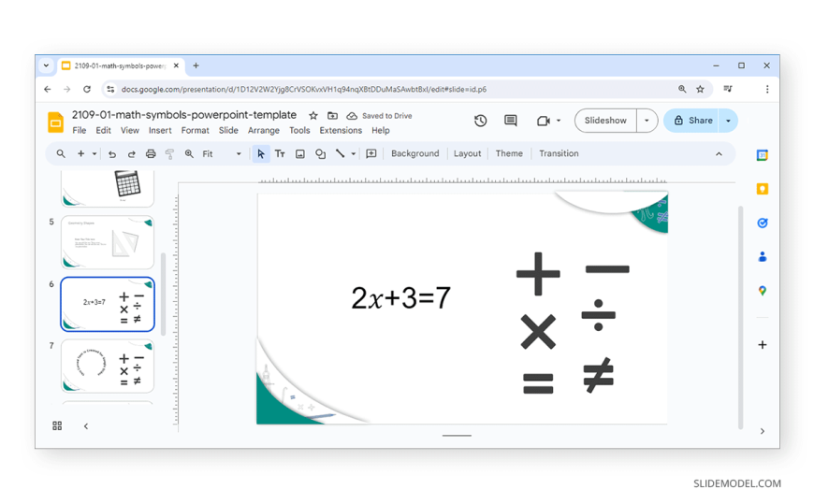
Task: Open the View menu
Action: pos(130,130)
